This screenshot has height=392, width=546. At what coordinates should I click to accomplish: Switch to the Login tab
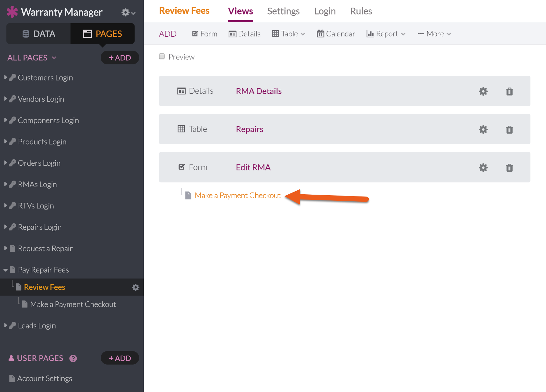325,11
